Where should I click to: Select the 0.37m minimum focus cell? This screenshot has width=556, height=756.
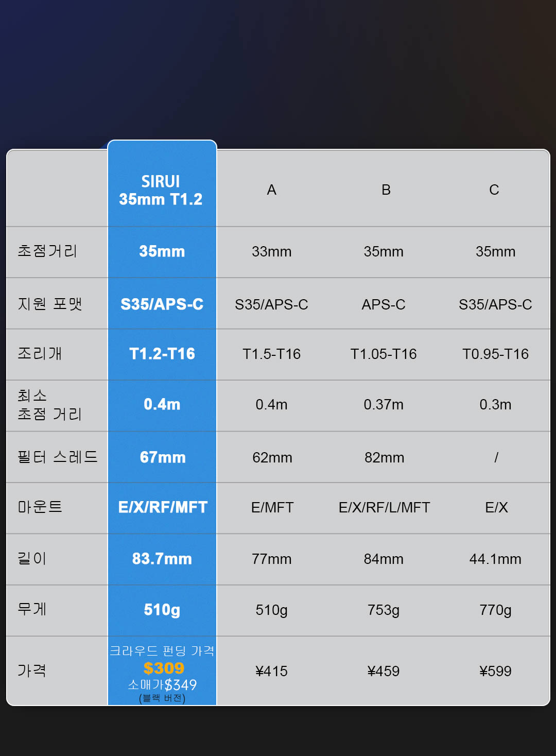(x=384, y=405)
